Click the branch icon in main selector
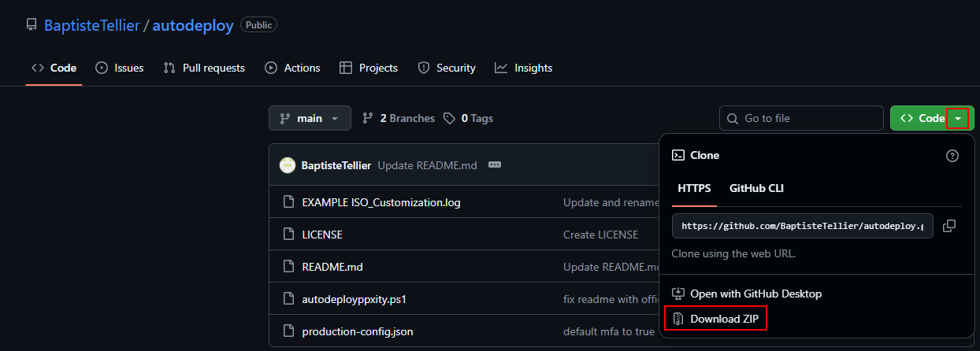Screen dimensions: 980x351 pyautogui.click(x=285, y=118)
